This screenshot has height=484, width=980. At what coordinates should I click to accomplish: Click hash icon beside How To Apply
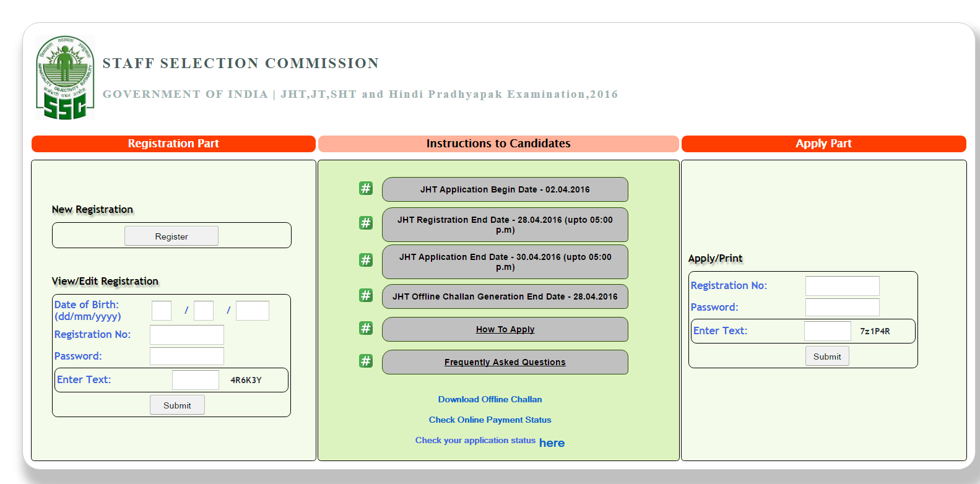(x=366, y=328)
